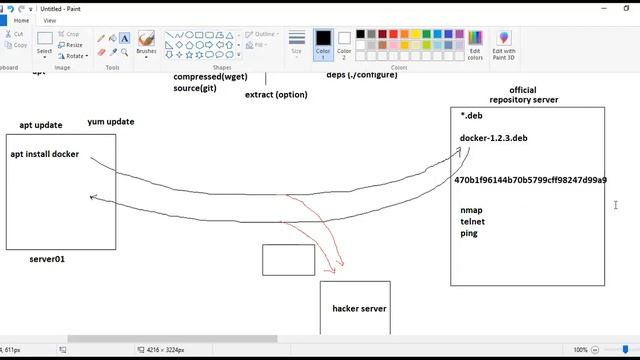Image resolution: width=640 pixels, height=360 pixels.
Task: Select the Five-point star shape
Action: 189,55
